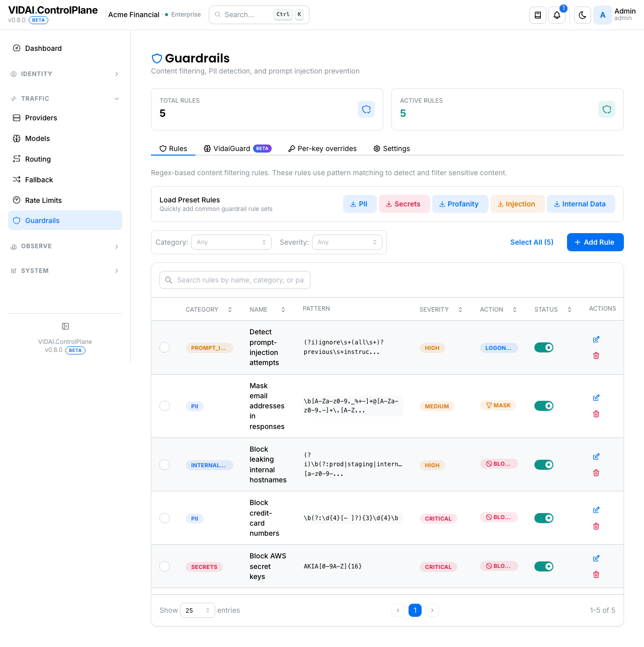Load the Secrets preset rules
This screenshot has height=647, width=644.
click(x=405, y=204)
